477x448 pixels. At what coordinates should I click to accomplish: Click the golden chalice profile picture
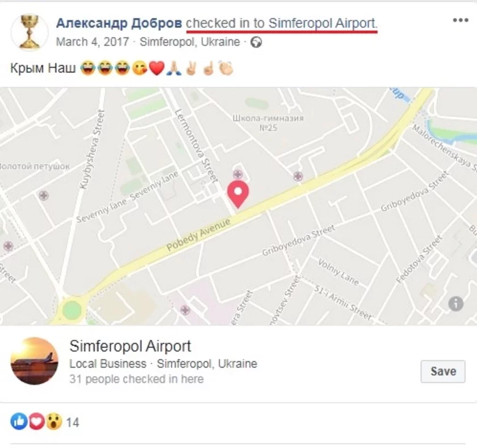click(30, 32)
